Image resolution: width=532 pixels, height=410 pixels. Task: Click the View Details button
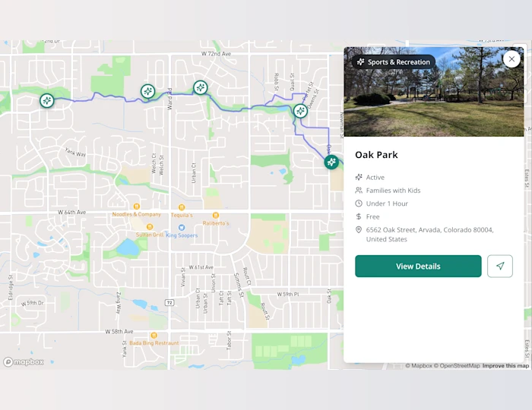click(418, 266)
